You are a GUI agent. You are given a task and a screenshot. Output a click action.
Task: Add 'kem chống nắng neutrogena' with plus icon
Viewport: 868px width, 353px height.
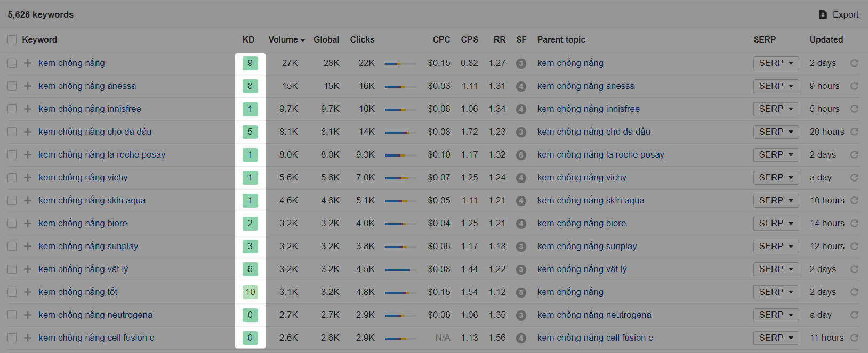pos(28,315)
